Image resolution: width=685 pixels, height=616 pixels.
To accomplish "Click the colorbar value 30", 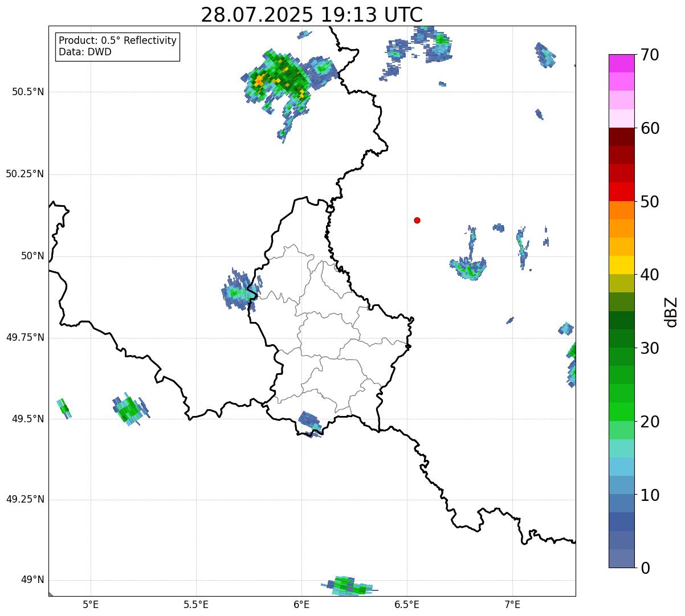I will coord(650,348).
